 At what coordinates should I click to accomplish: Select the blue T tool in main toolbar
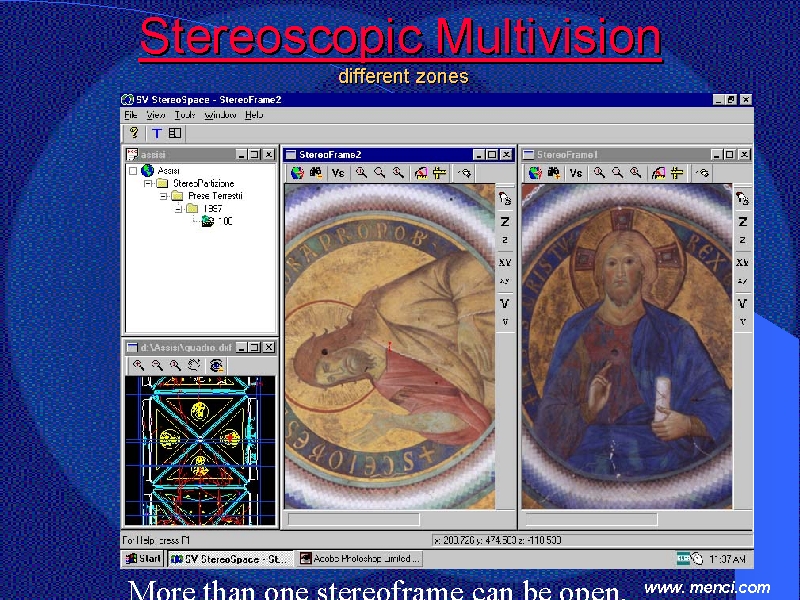[157, 133]
